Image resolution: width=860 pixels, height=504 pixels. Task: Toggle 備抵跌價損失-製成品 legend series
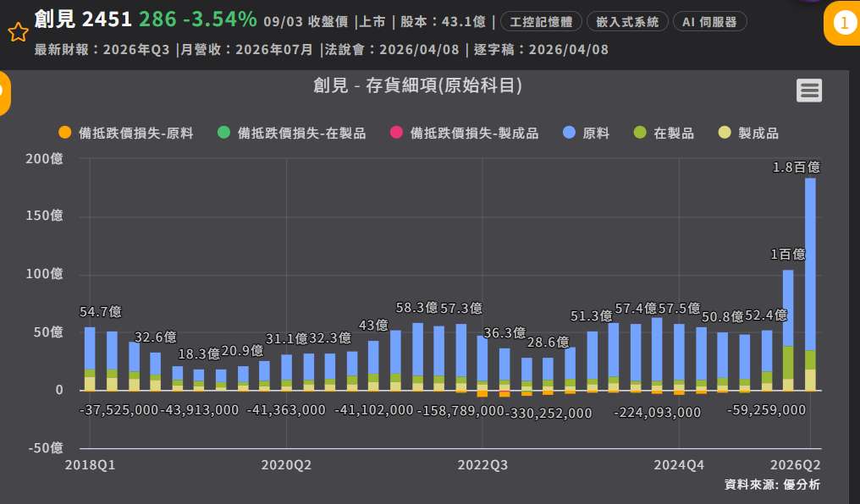pos(464,133)
